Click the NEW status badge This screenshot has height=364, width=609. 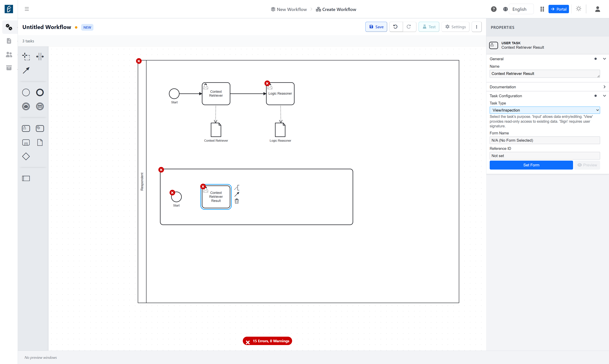(87, 27)
